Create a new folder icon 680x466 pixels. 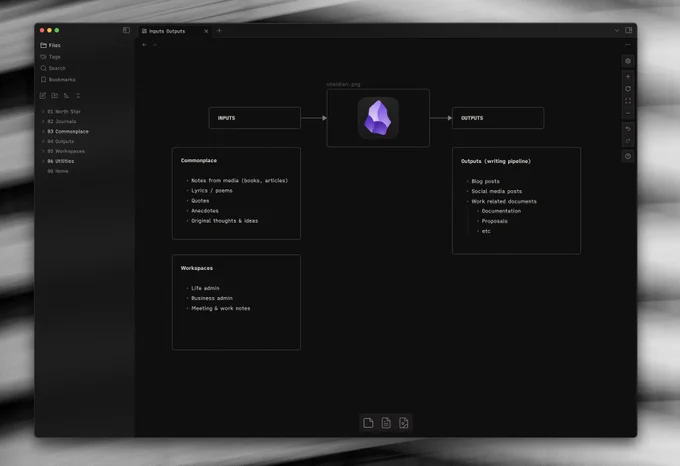tap(54, 95)
